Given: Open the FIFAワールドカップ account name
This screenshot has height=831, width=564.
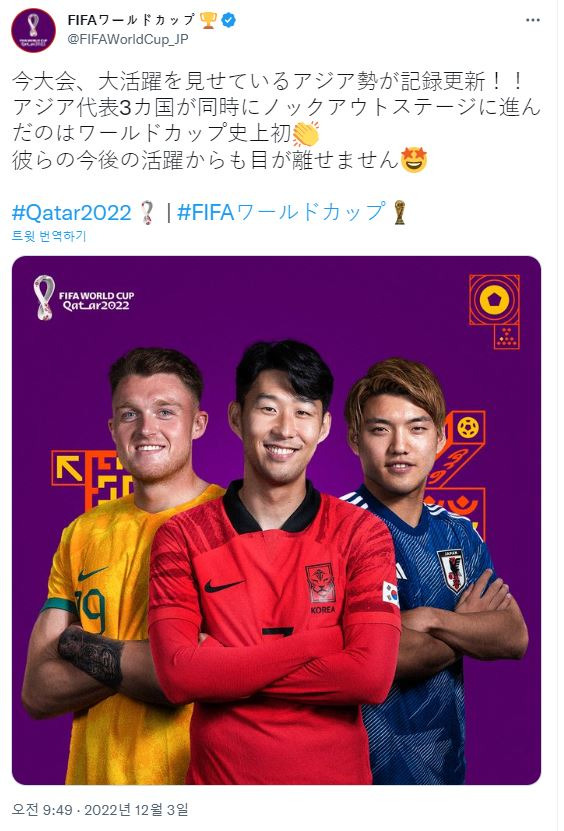Looking at the screenshot, I should [131, 20].
